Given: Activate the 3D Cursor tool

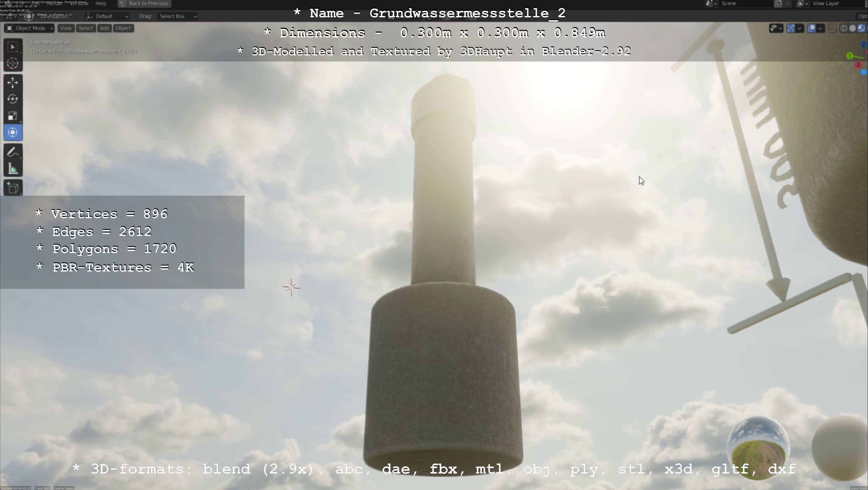Looking at the screenshot, I should click(x=13, y=63).
